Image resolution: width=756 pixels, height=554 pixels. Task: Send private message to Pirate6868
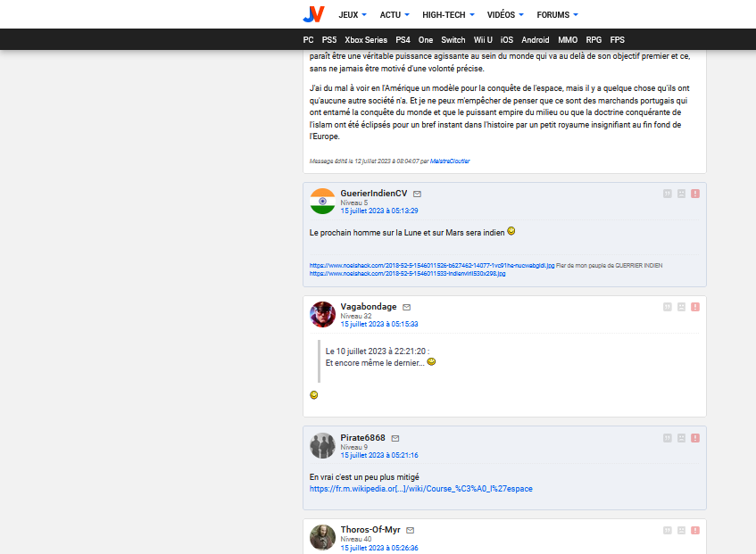coord(395,438)
